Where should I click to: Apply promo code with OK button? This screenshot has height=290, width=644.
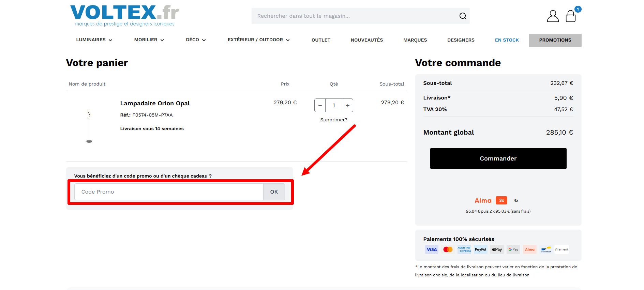click(x=274, y=192)
